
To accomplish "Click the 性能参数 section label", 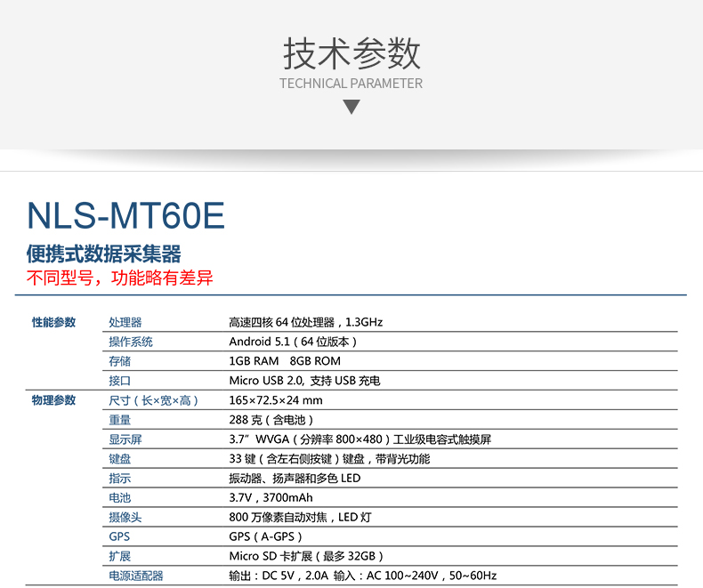I will point(53,322).
